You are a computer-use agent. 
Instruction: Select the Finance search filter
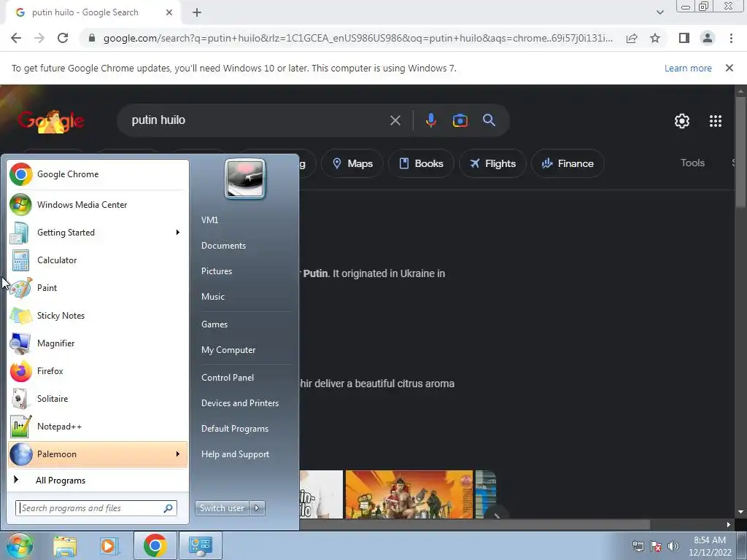pyautogui.click(x=568, y=163)
